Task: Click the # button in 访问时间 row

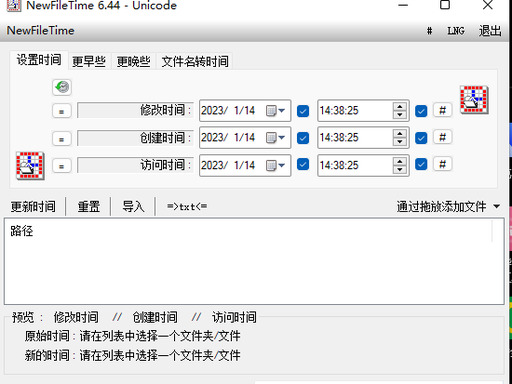Action: click(x=442, y=164)
